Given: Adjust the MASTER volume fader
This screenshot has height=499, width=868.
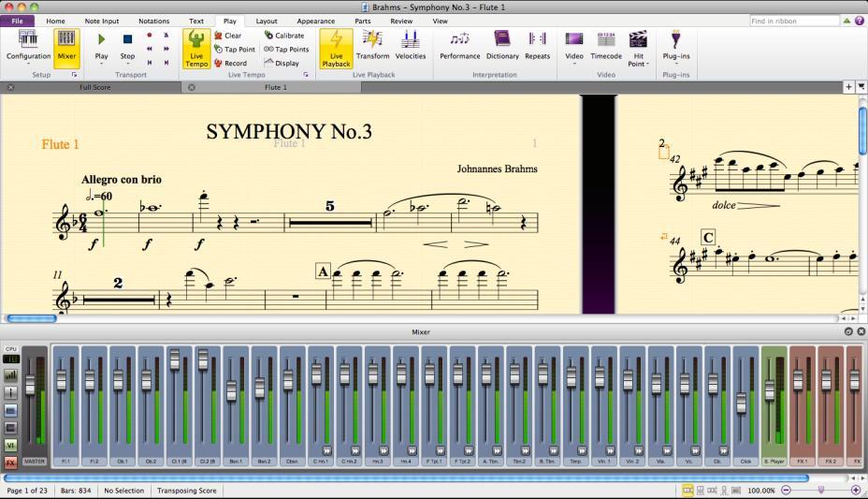Looking at the screenshot, I should click(30, 385).
